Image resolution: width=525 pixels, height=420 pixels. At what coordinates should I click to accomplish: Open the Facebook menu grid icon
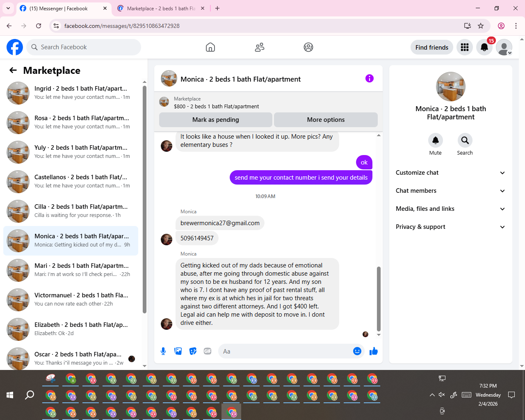click(x=465, y=47)
